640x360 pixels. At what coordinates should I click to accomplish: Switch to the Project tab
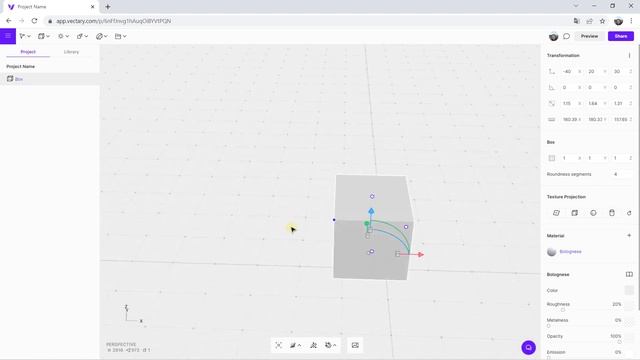(28, 52)
